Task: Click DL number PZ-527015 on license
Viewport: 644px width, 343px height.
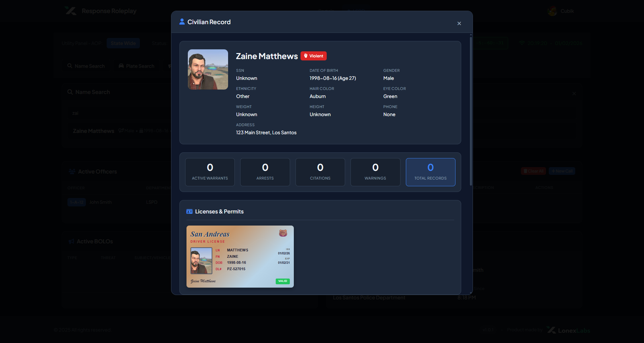Action: point(236,269)
